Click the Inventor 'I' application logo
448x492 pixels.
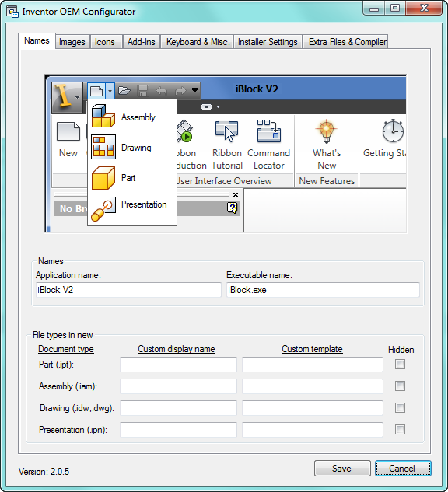[x=67, y=96]
